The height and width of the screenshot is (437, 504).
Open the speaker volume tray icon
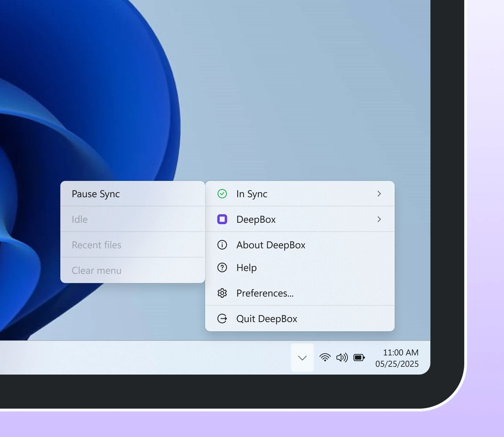coord(342,358)
